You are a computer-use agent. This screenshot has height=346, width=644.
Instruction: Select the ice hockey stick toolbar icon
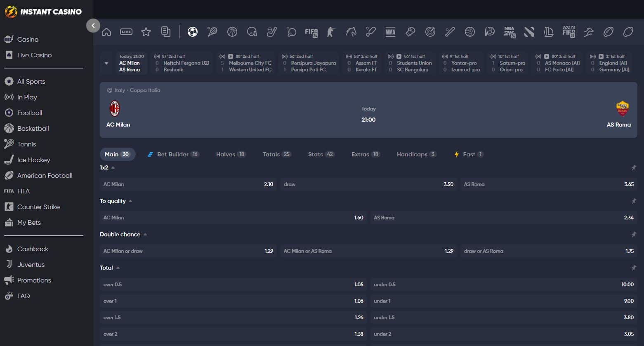(272, 32)
